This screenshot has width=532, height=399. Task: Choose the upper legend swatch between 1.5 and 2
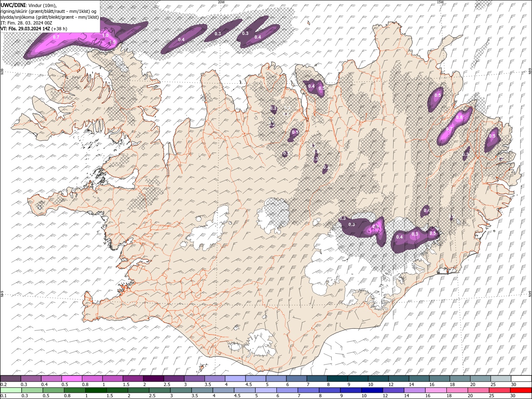point(133,379)
